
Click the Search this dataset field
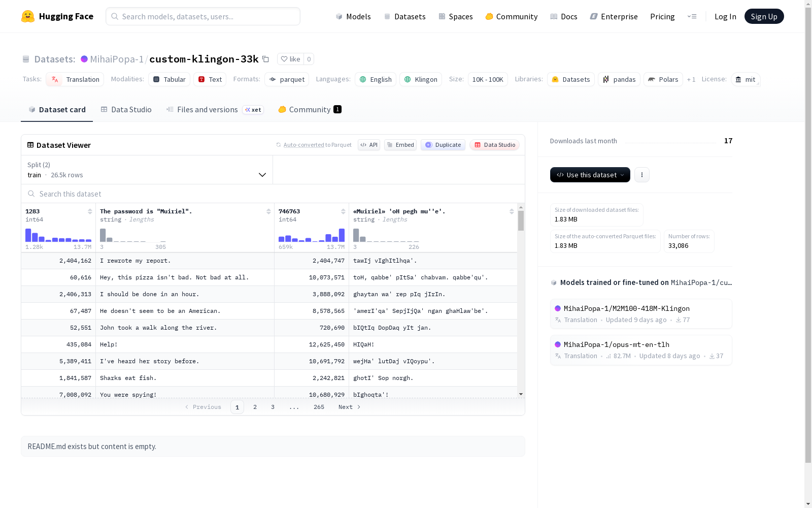point(273,194)
